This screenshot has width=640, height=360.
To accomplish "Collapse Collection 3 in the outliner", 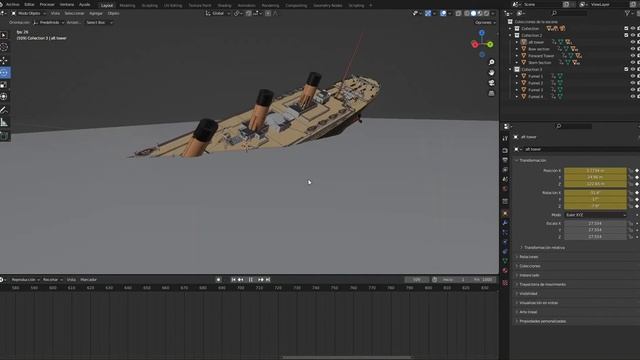I will point(510,69).
